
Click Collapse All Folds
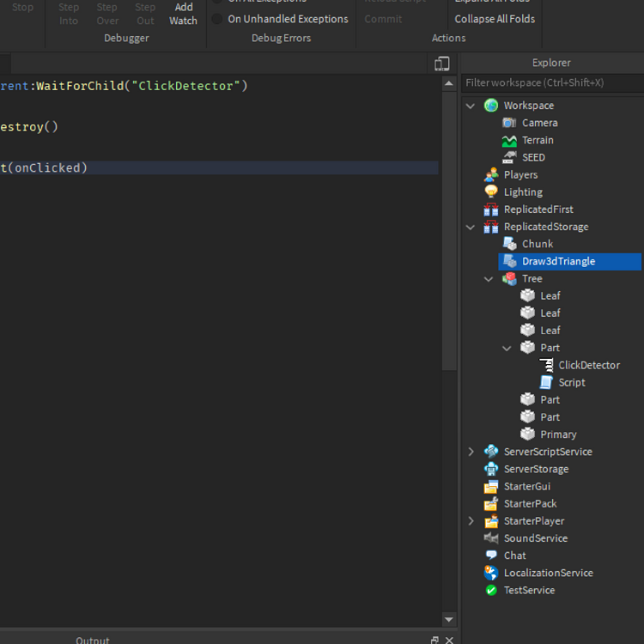click(495, 19)
